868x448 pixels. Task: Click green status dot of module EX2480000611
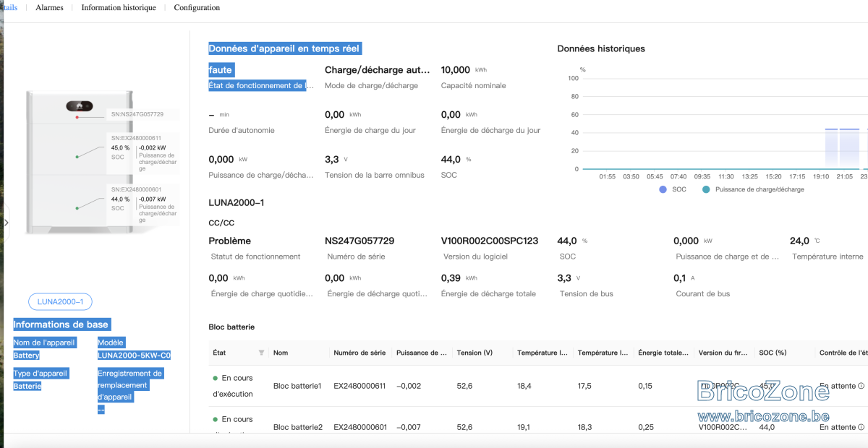tap(77, 156)
